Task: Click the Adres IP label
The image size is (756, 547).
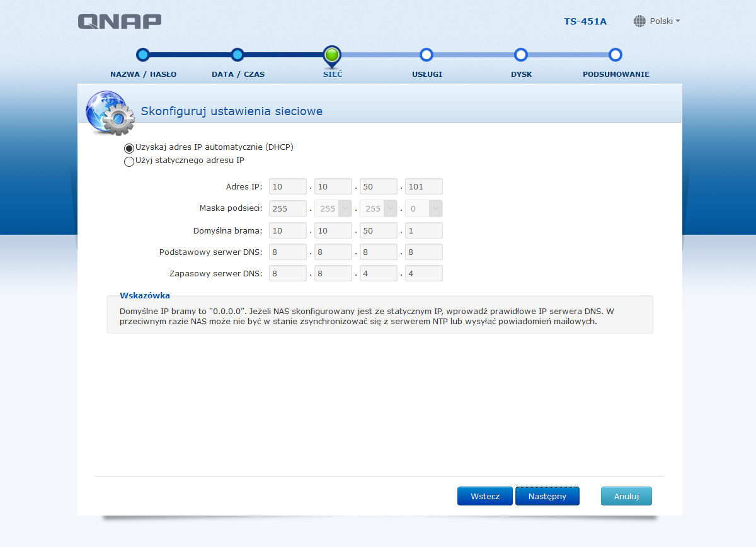Action: [244, 187]
